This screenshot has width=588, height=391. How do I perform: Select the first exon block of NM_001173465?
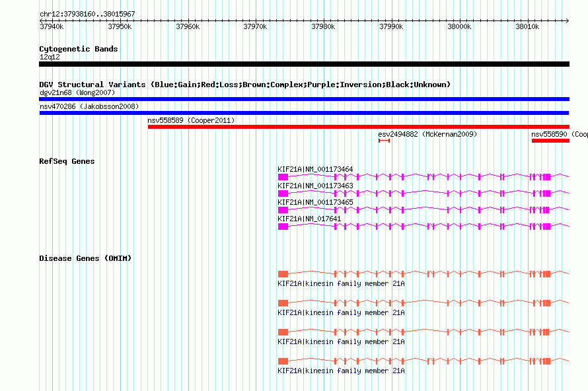click(283, 210)
